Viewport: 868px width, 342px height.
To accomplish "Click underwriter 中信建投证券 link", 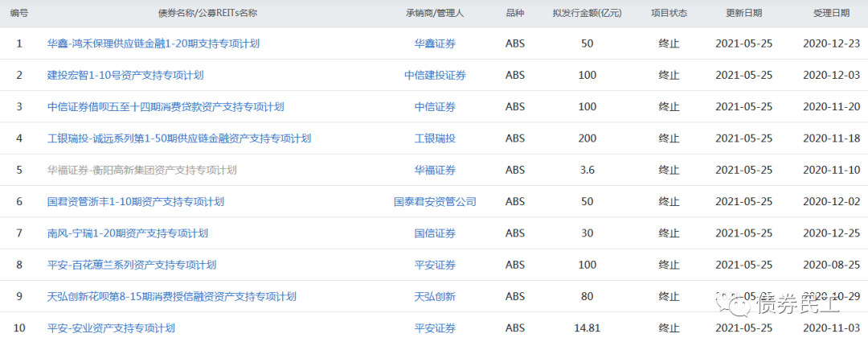I will tap(435, 75).
